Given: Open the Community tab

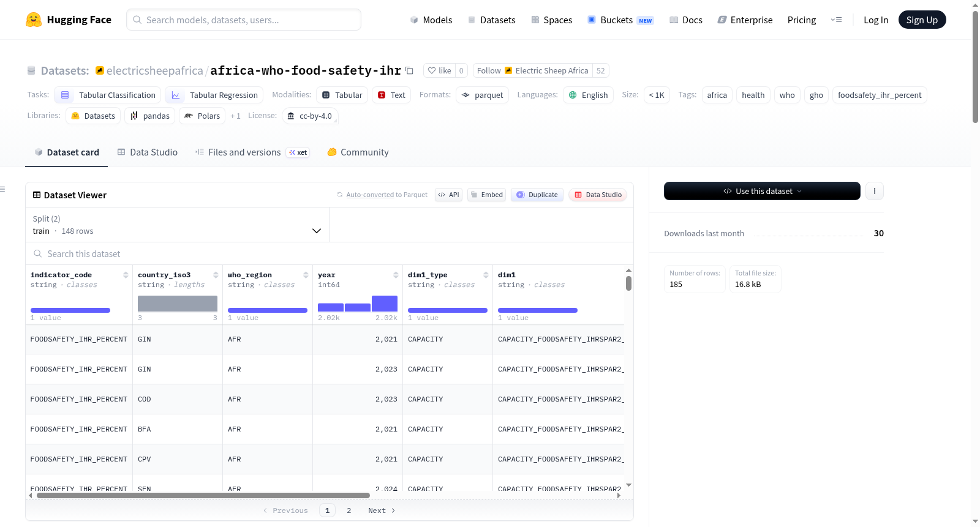Looking at the screenshot, I should [358, 152].
